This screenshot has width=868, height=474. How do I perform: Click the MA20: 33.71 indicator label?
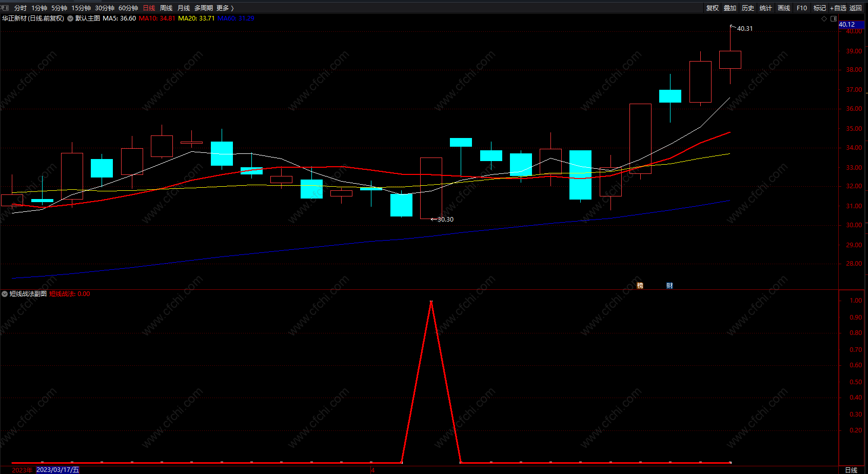point(196,18)
